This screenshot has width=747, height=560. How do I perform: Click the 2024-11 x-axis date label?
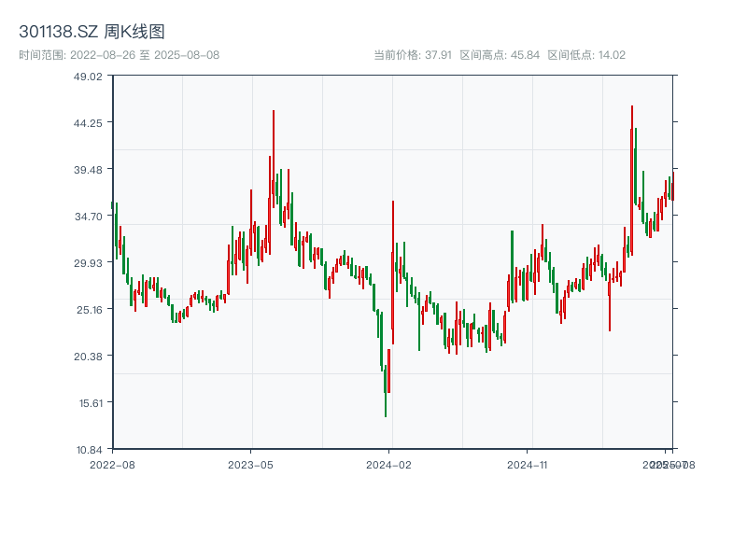pyautogui.click(x=527, y=464)
